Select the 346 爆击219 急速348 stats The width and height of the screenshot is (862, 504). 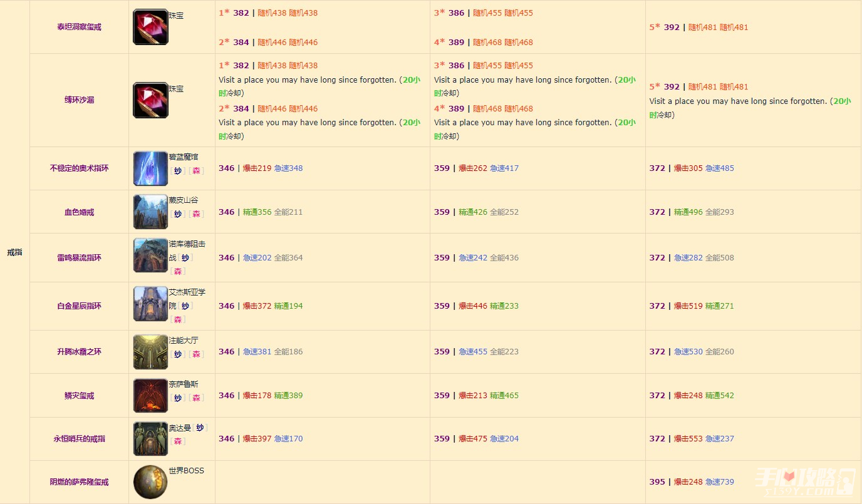coord(261,168)
